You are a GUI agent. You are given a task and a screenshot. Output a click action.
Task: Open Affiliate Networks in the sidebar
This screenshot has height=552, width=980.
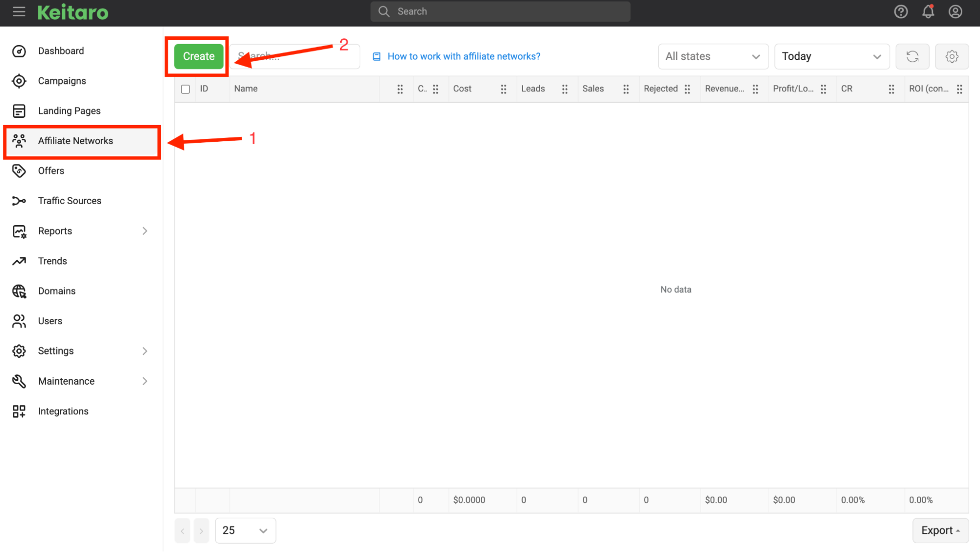click(x=81, y=141)
